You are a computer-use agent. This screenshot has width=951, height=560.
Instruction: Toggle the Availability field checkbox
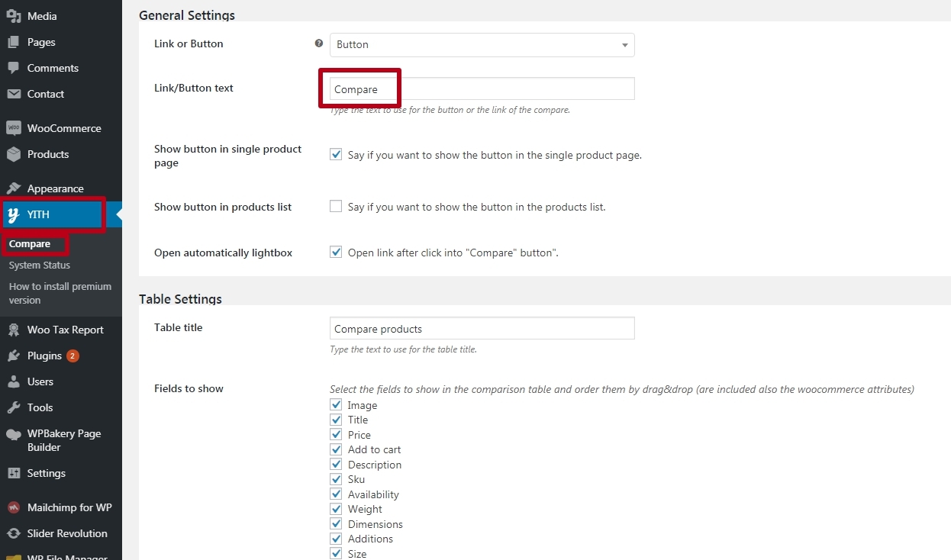point(336,494)
